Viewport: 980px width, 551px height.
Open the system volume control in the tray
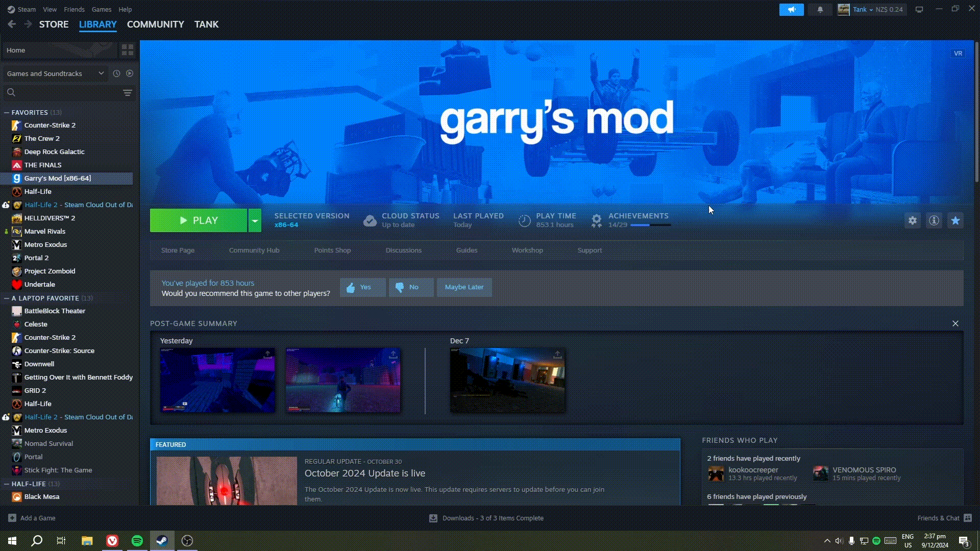click(x=839, y=541)
